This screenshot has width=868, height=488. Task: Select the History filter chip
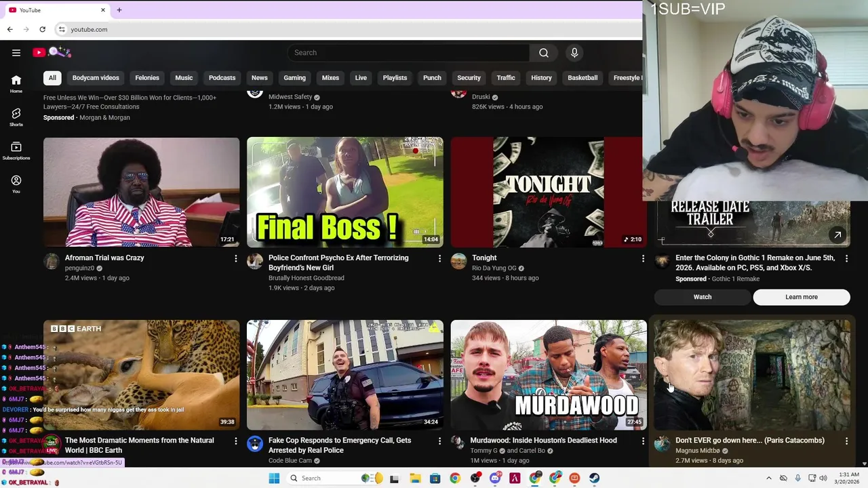[541, 78]
